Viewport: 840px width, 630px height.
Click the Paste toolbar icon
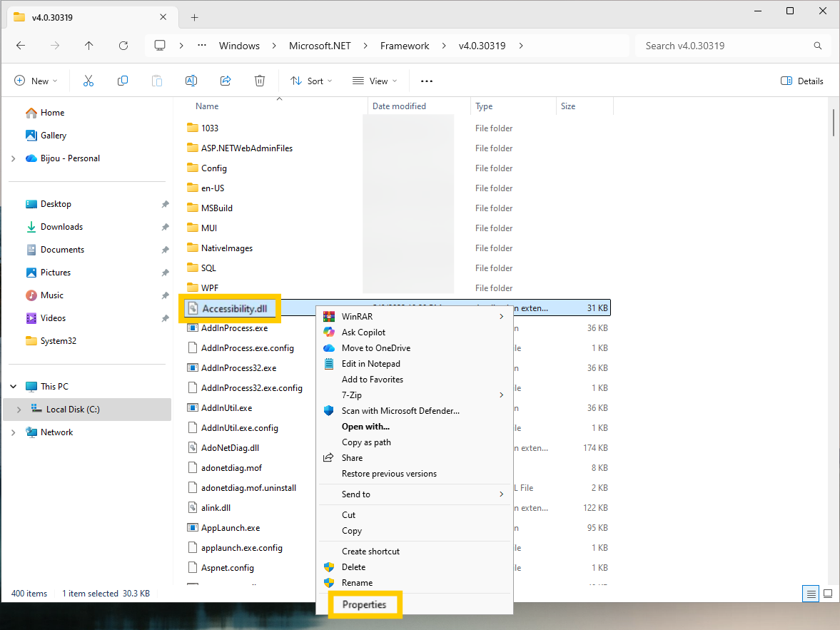[x=157, y=81]
